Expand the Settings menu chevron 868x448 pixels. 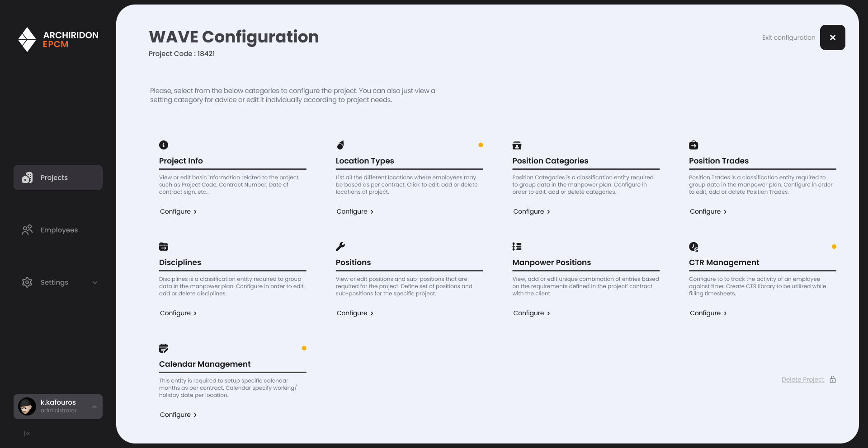pyautogui.click(x=95, y=283)
